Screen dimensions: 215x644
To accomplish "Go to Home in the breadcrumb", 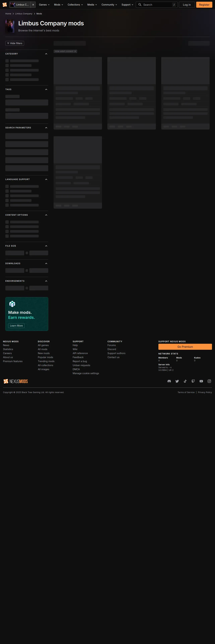I will tap(8, 14).
